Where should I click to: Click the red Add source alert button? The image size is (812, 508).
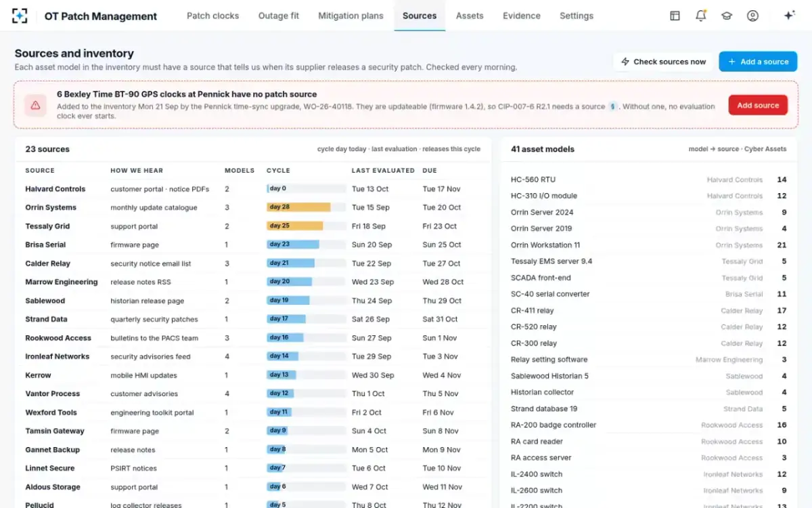(758, 105)
